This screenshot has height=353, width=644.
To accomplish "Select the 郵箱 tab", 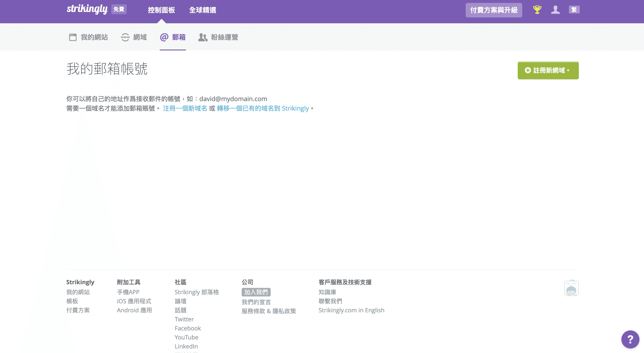I will point(173,37).
